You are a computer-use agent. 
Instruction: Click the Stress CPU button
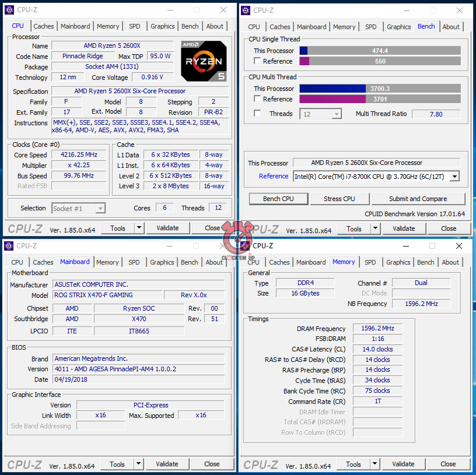339,199
